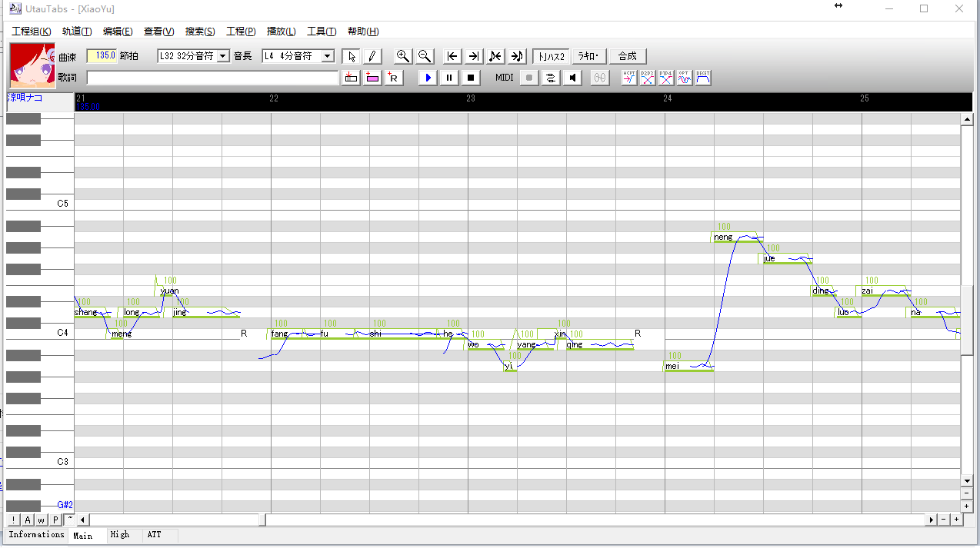This screenshot has width=980, height=548.
Task: Click the ACPT envelope preset icon
Action: coord(629,78)
